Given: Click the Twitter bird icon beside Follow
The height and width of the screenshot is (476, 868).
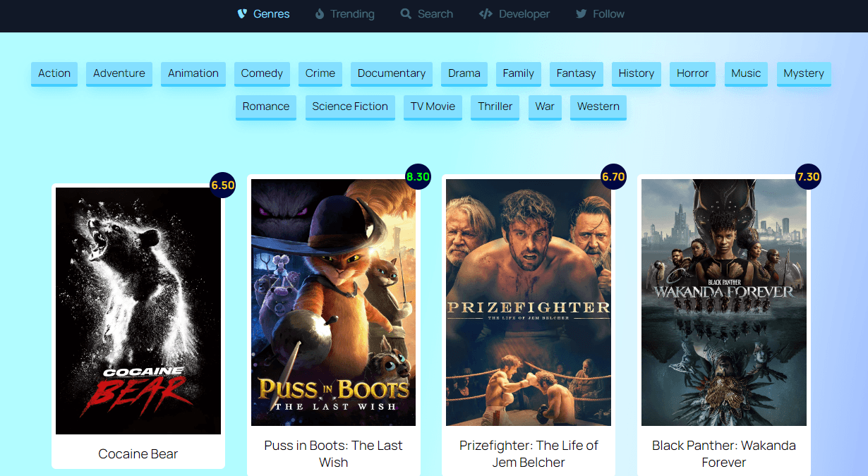Looking at the screenshot, I should (x=580, y=13).
